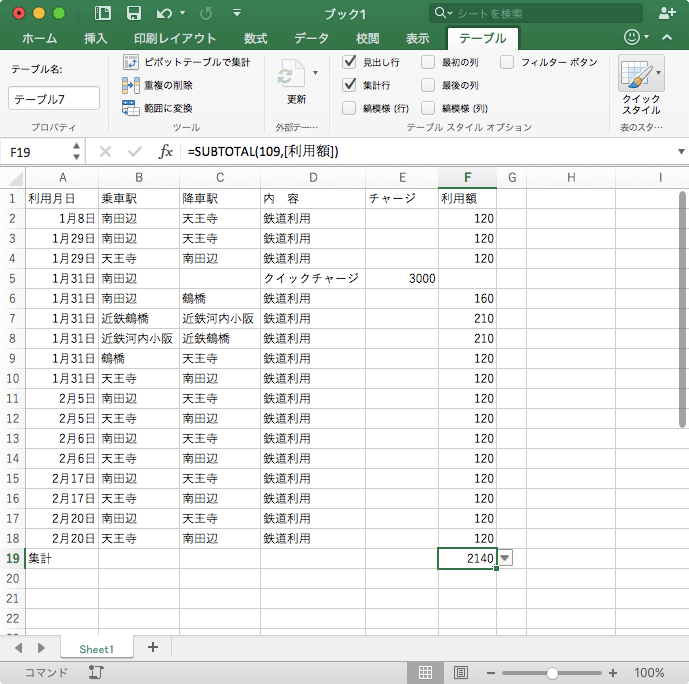The height and width of the screenshot is (684, 689).
Task: Open the Quick Styles gallery icon
Action: pos(636,73)
